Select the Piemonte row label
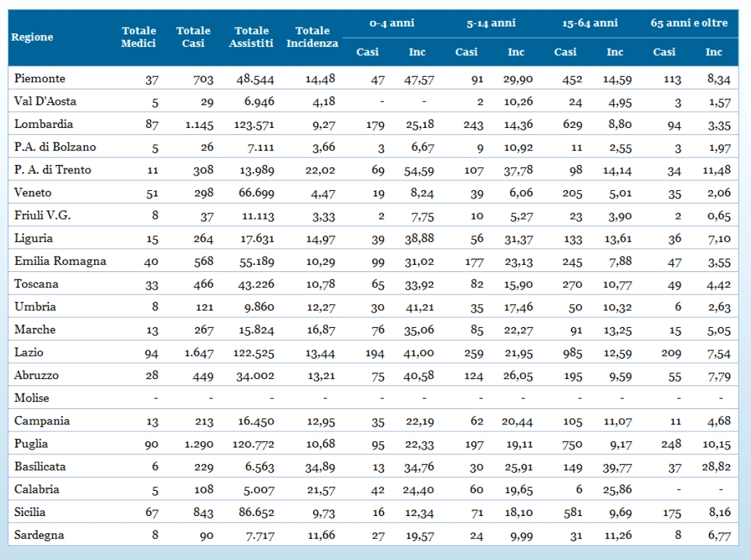 (40, 78)
